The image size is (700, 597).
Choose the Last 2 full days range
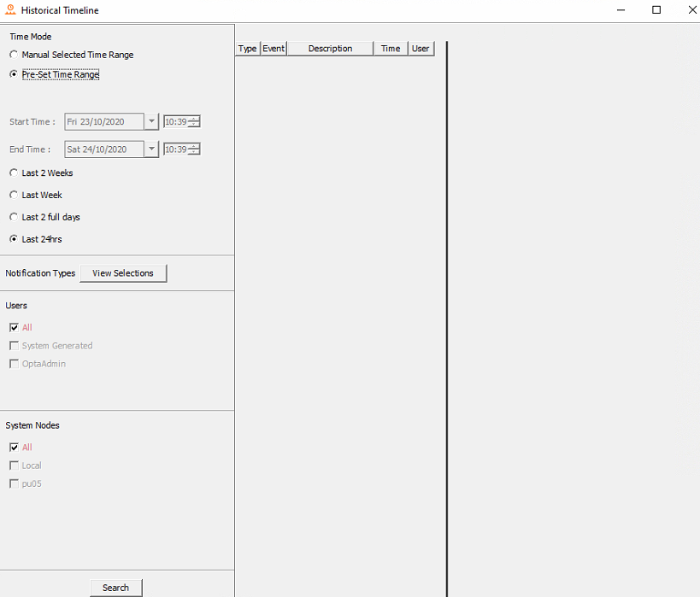pyautogui.click(x=14, y=217)
